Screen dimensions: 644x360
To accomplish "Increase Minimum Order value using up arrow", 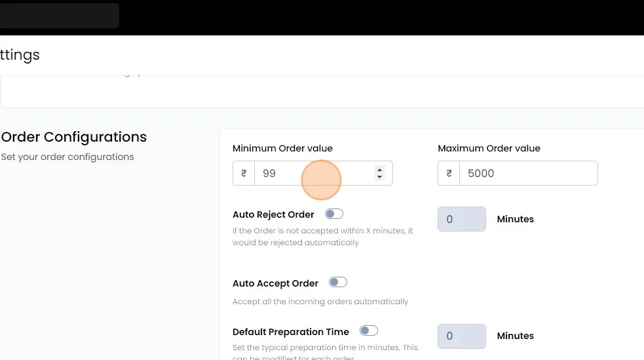I will [379, 170].
